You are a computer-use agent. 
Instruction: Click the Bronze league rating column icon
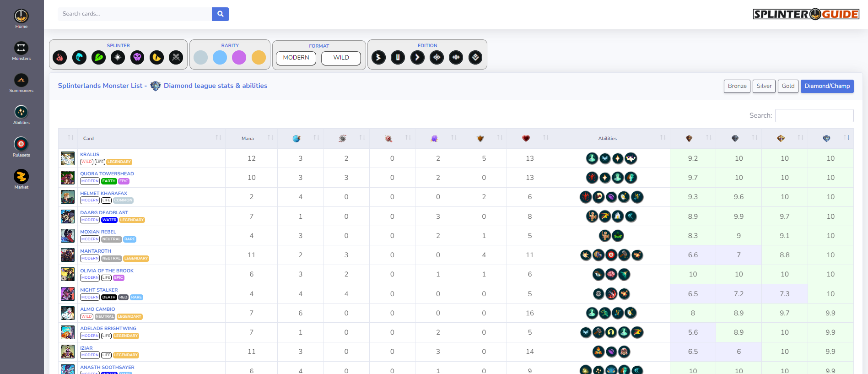[689, 138]
